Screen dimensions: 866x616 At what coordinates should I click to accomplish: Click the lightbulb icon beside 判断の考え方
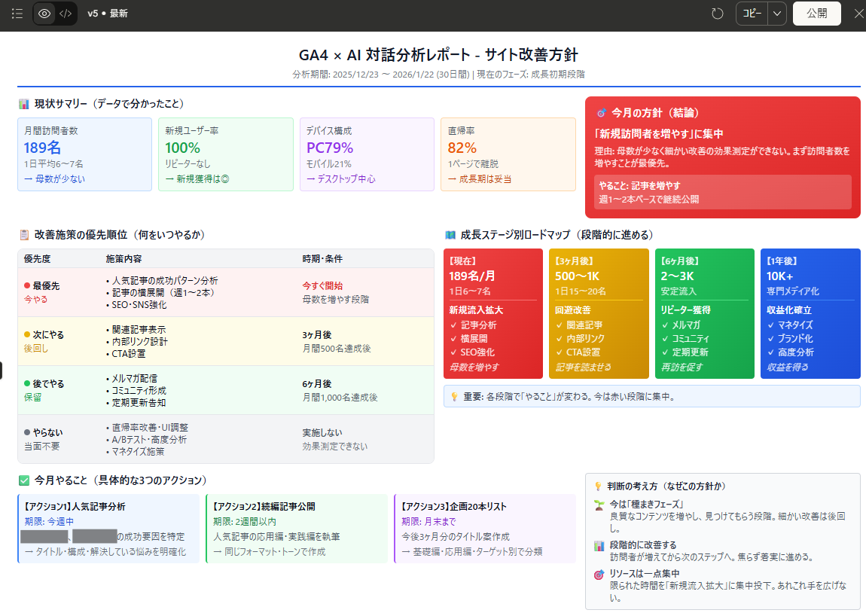[598, 486]
